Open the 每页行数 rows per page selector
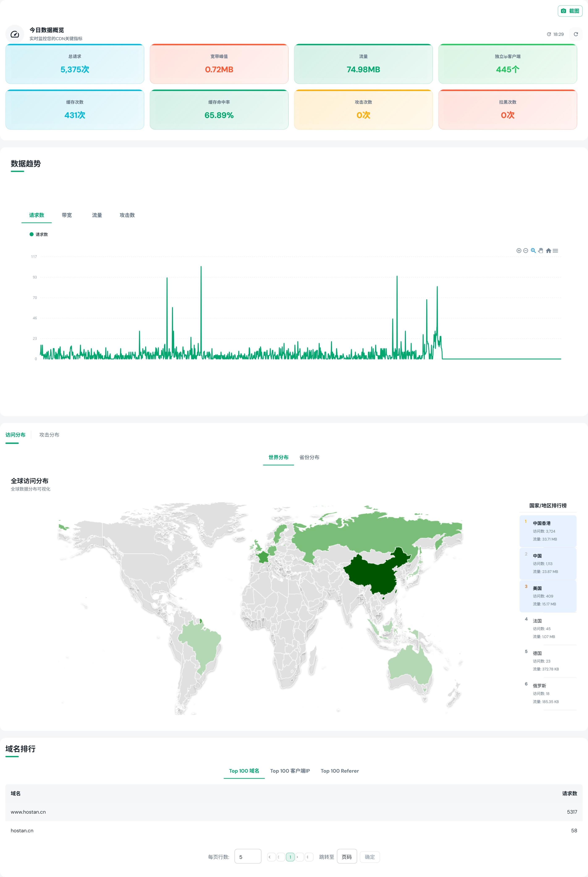588x877 pixels. pos(248,857)
